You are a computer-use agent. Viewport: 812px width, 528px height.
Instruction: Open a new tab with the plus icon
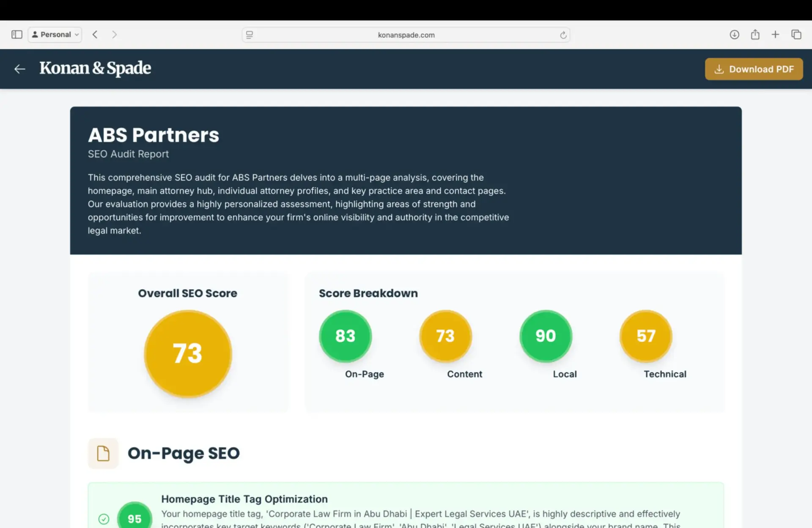click(x=775, y=35)
